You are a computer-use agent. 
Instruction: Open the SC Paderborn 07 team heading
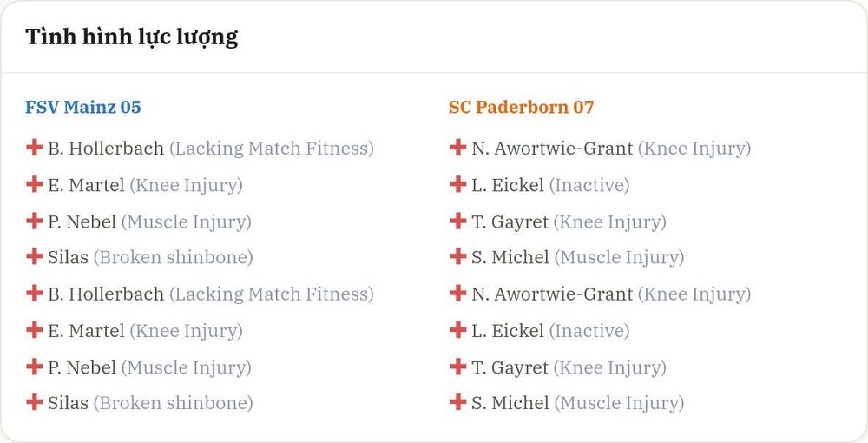(x=521, y=106)
